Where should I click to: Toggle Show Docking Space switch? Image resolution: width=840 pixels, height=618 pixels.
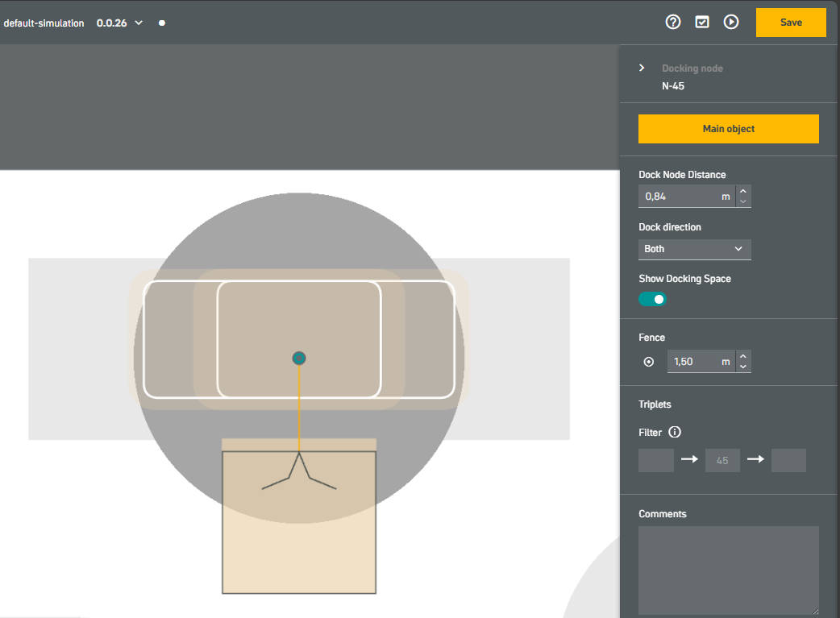(x=652, y=300)
